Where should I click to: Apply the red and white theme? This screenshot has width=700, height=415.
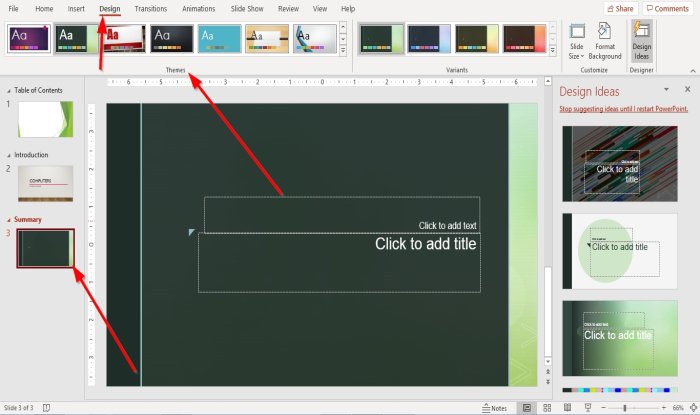pyautogui.click(x=125, y=39)
